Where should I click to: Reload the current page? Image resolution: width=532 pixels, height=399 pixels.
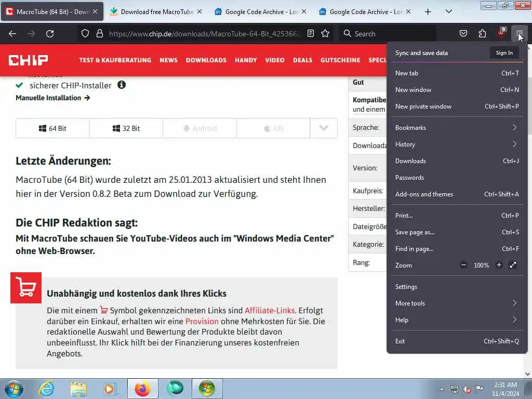50,34
